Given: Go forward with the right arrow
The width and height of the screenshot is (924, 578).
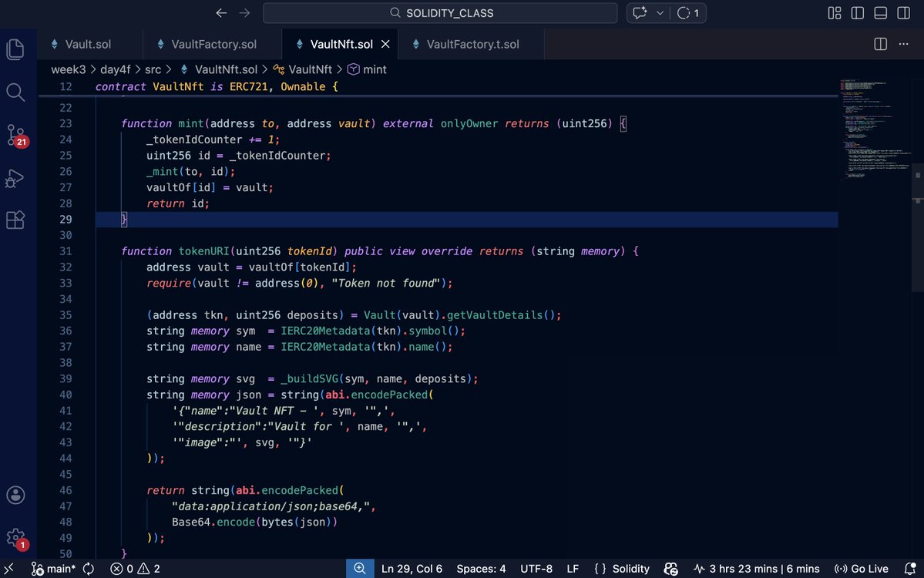Looking at the screenshot, I should click(x=244, y=13).
